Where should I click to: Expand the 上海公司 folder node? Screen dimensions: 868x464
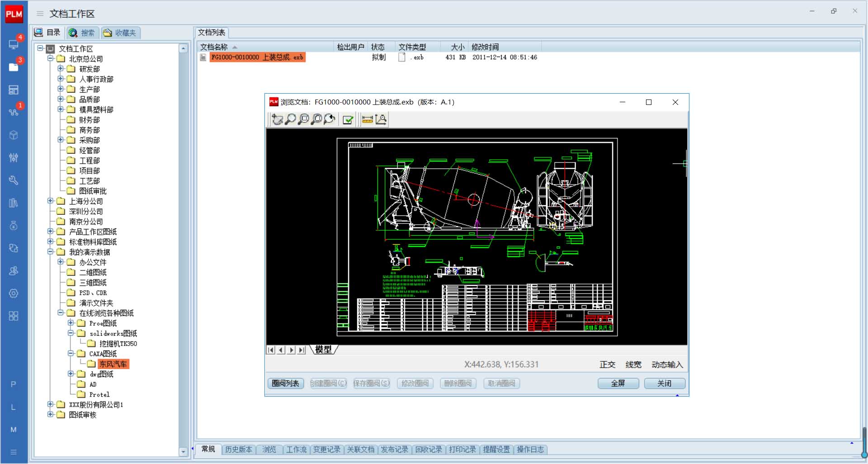point(51,201)
